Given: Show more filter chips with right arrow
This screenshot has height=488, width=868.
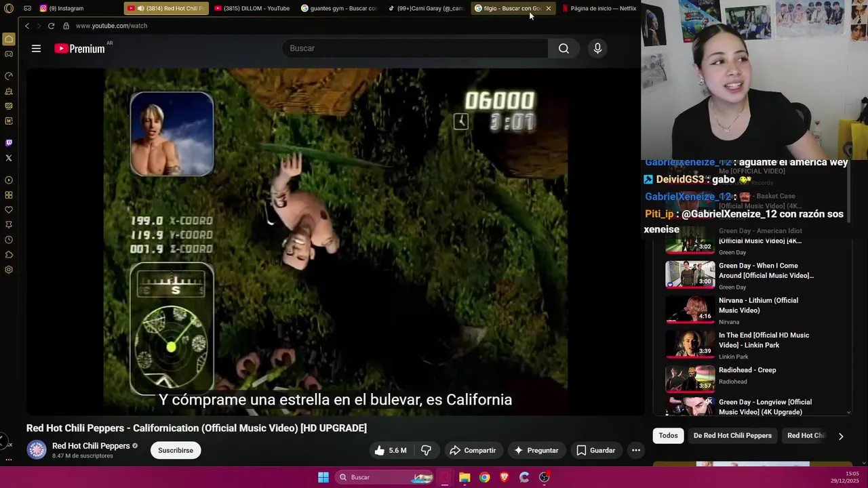Looking at the screenshot, I should 841,436.
